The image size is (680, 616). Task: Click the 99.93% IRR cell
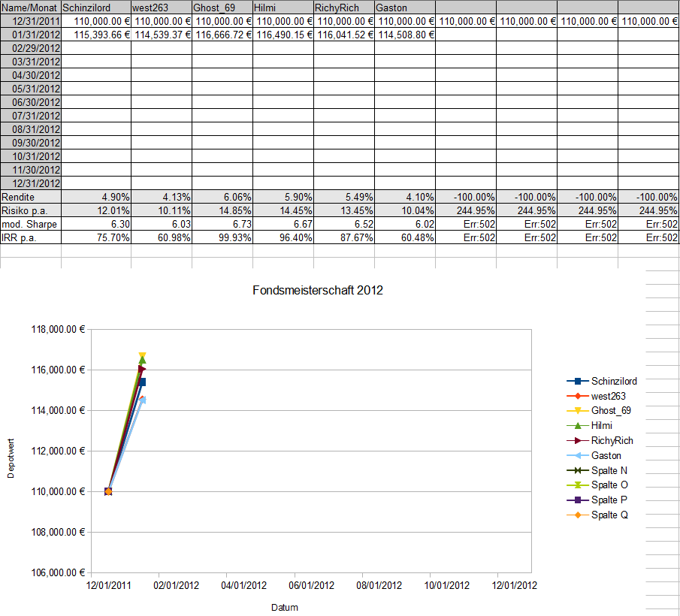pyautogui.click(x=222, y=237)
